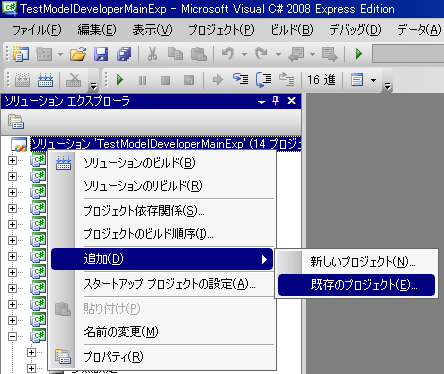The width and height of the screenshot is (444, 374).
Task: Open the ファイル(F) menu
Action: (37, 30)
